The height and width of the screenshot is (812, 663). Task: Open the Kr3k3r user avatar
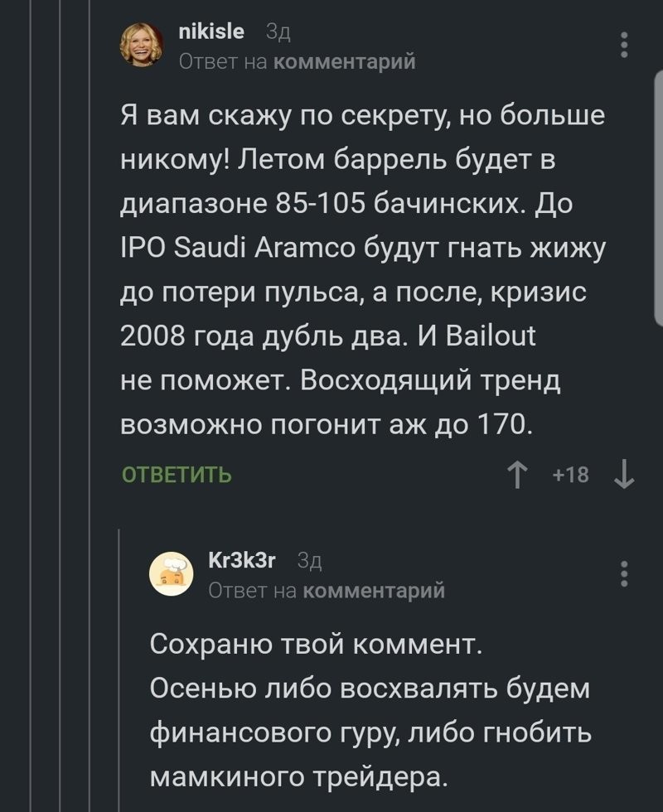pyautogui.click(x=171, y=573)
